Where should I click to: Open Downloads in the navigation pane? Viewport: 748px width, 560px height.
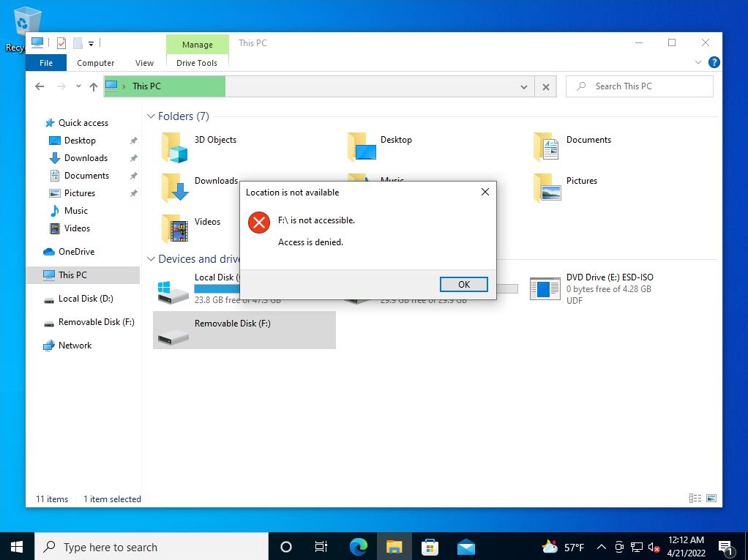[86, 158]
